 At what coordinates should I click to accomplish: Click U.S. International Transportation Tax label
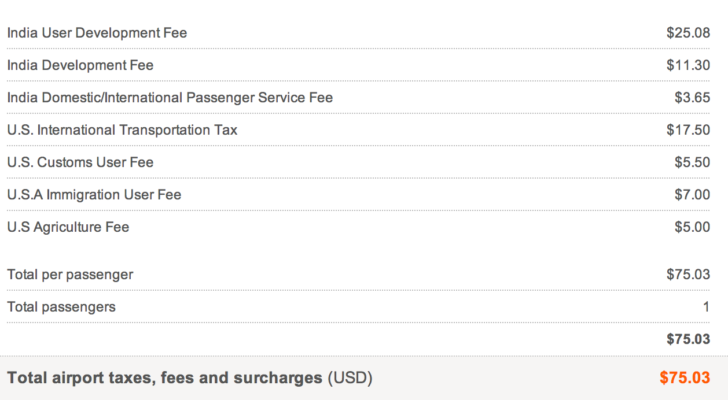pyautogui.click(x=122, y=130)
